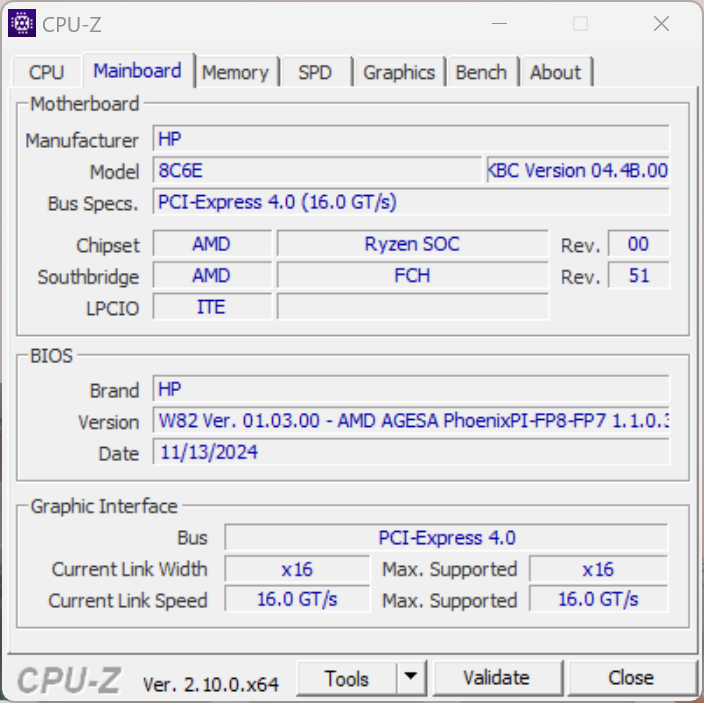
Task: Click the Ver. 2.10.0.x64 version text
Action: (211, 684)
